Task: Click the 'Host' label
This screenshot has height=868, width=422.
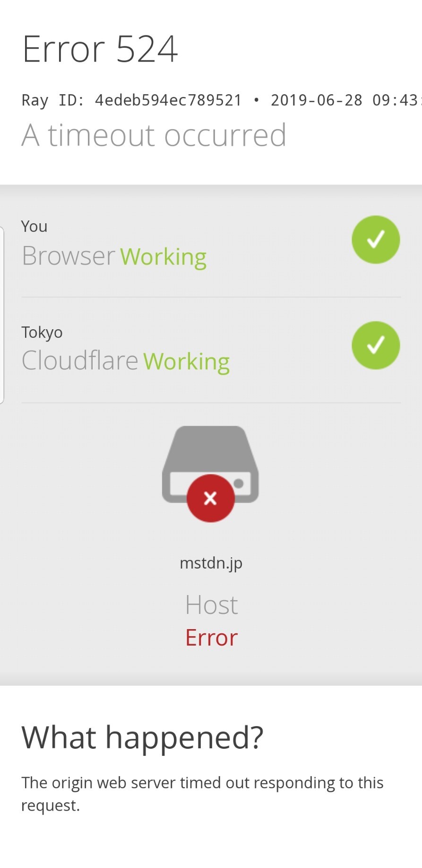Action: (x=211, y=605)
